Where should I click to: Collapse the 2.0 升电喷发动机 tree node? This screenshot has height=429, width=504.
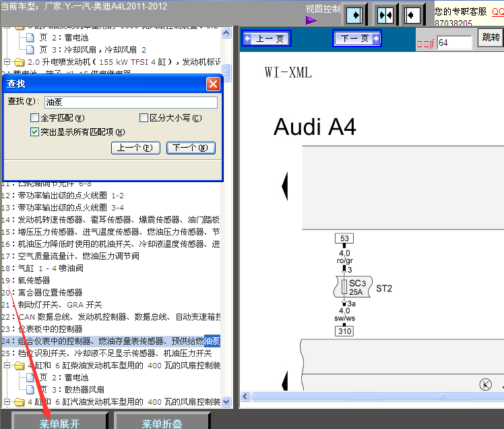pos(7,61)
